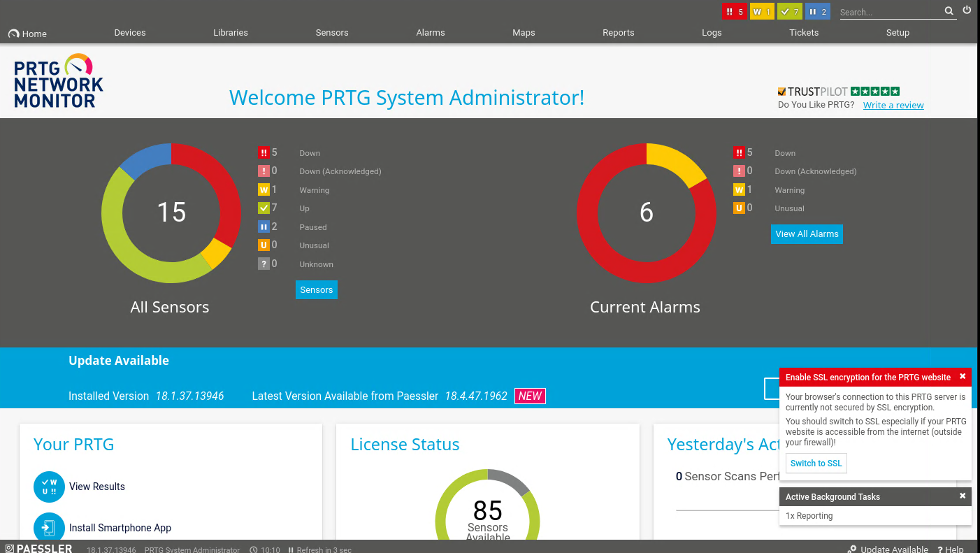Image resolution: width=980 pixels, height=553 pixels.
Task: Click Unknown question-mark icon in All Sensors legend
Action: [264, 264]
